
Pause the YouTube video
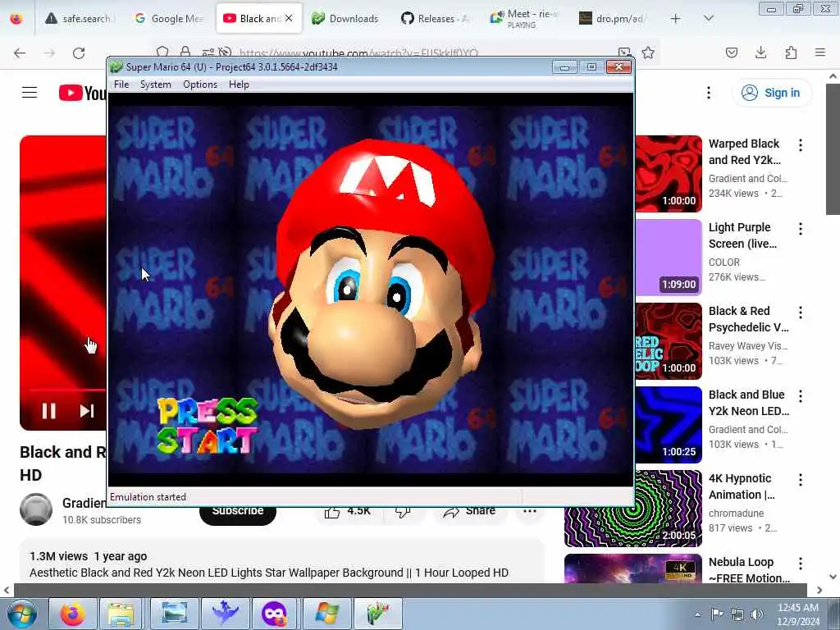48,411
